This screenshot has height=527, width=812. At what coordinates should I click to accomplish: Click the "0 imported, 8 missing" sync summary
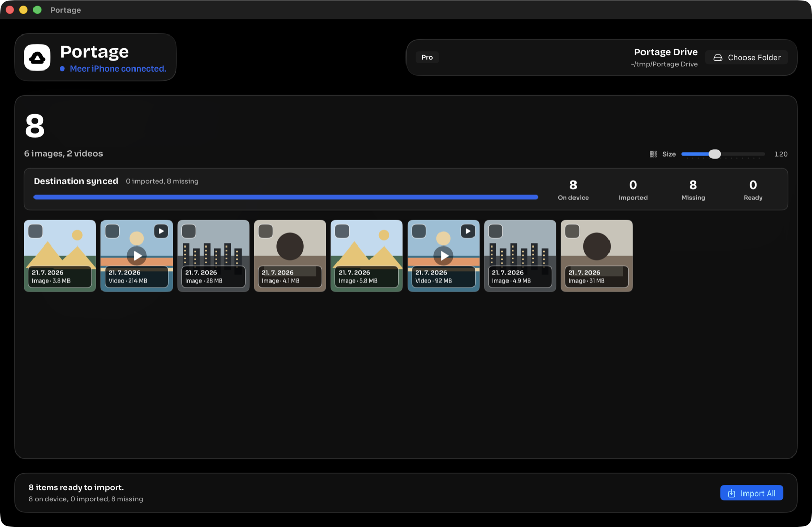coord(162,181)
